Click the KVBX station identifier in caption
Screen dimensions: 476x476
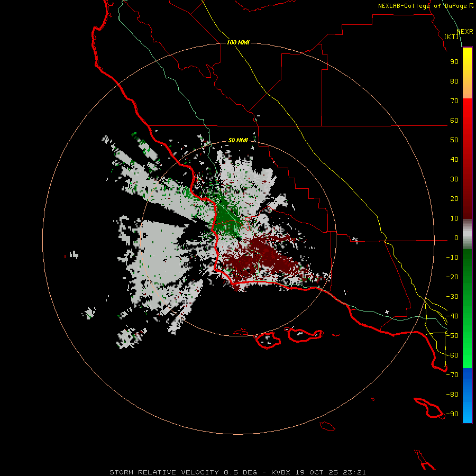[x=281, y=472]
